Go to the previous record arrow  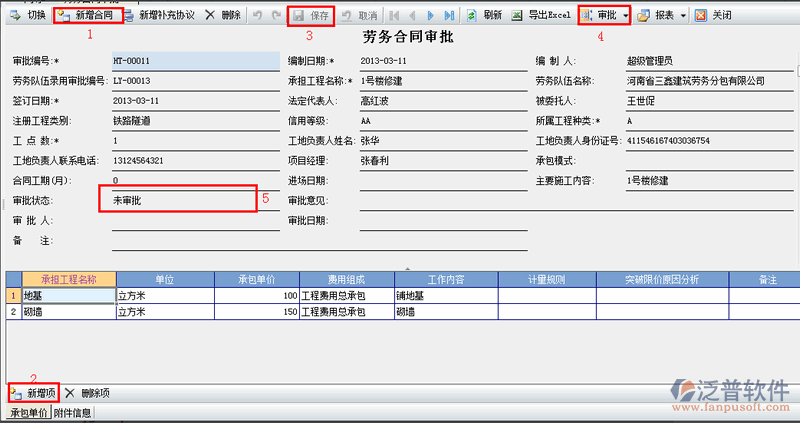(x=413, y=16)
